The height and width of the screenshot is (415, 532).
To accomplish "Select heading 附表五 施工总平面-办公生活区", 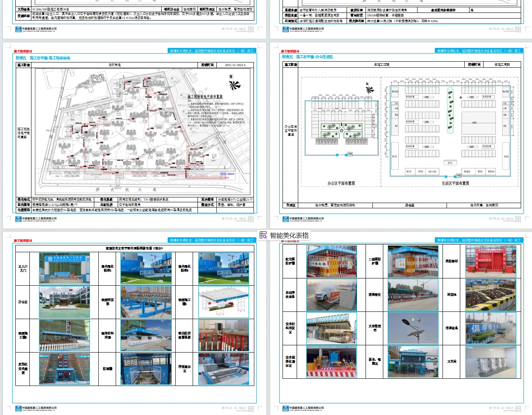I will click(308, 57).
